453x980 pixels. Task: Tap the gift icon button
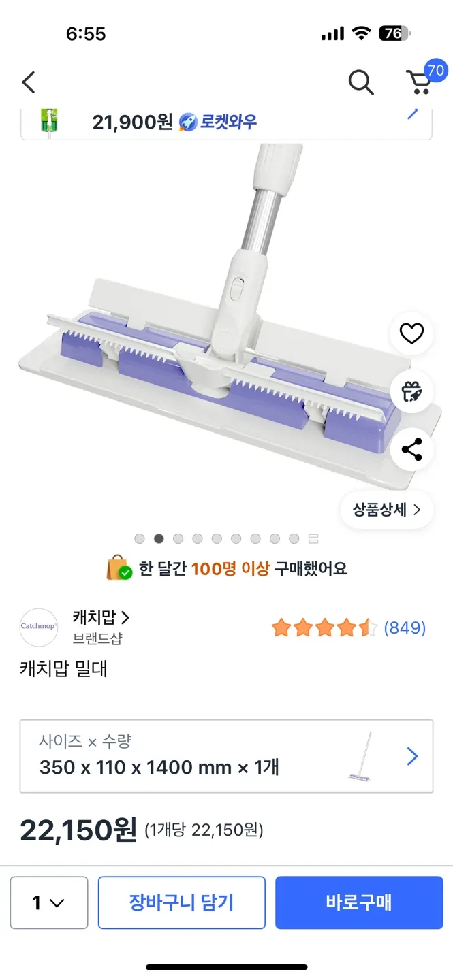click(x=411, y=391)
